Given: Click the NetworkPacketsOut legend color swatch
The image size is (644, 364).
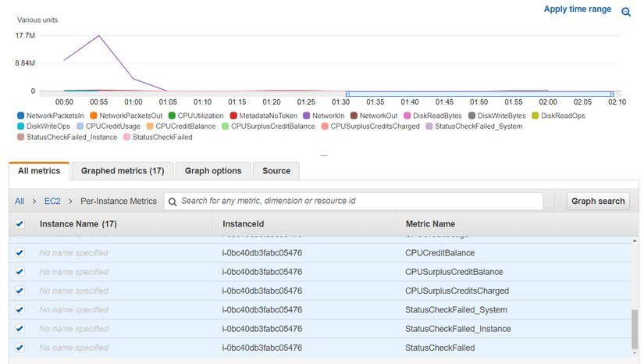Looking at the screenshot, I should coord(94,116).
